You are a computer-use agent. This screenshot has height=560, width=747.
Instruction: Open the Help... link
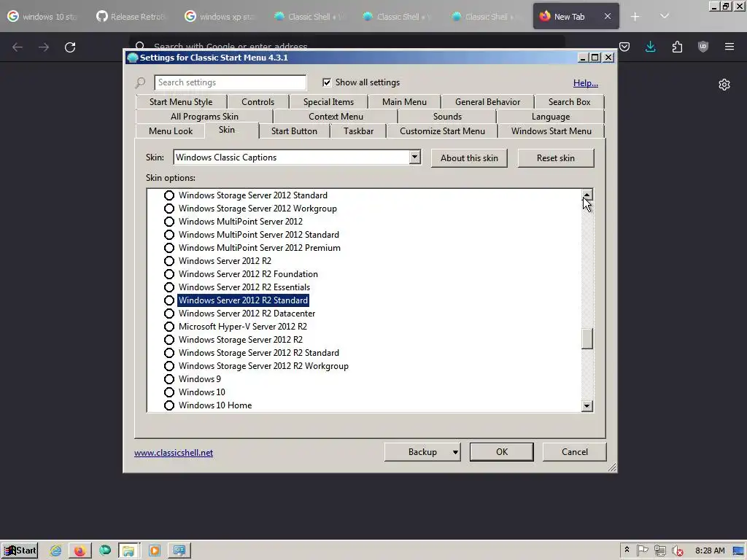click(x=586, y=83)
